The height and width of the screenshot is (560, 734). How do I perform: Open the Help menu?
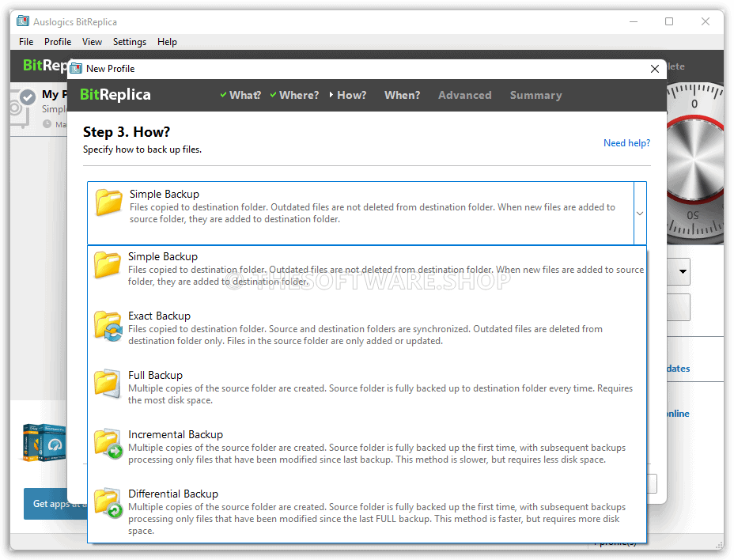click(167, 42)
